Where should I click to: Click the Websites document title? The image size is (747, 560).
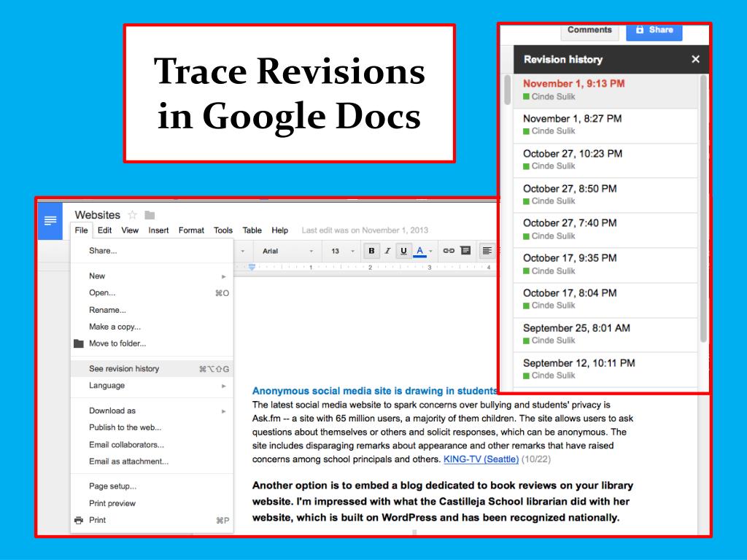98,215
